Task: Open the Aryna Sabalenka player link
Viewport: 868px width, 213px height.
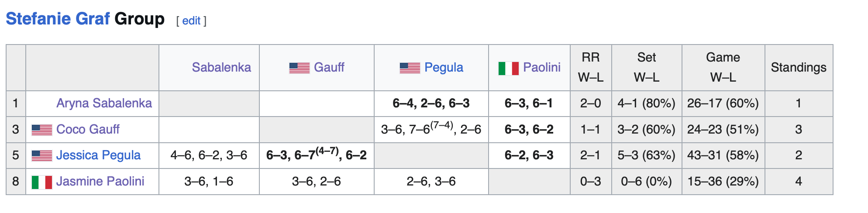Action: coord(104,103)
